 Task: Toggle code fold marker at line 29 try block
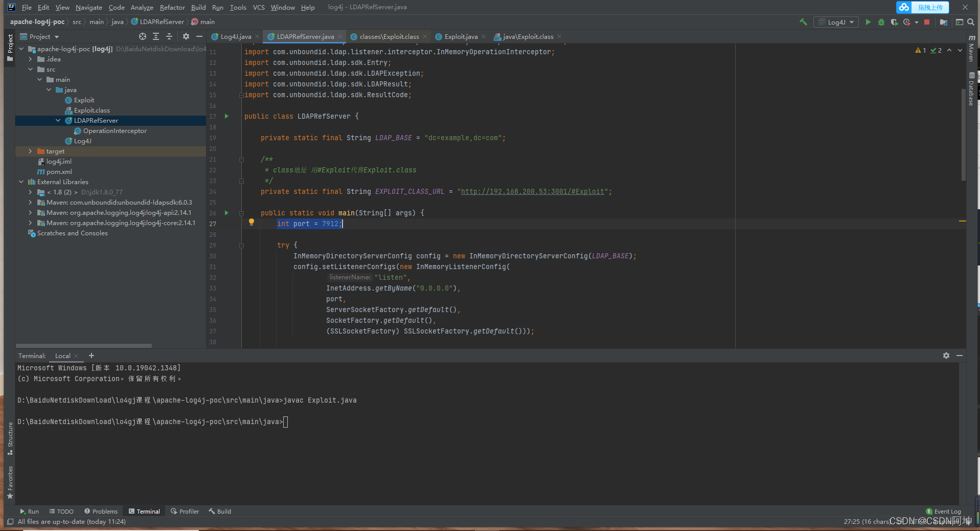(242, 246)
